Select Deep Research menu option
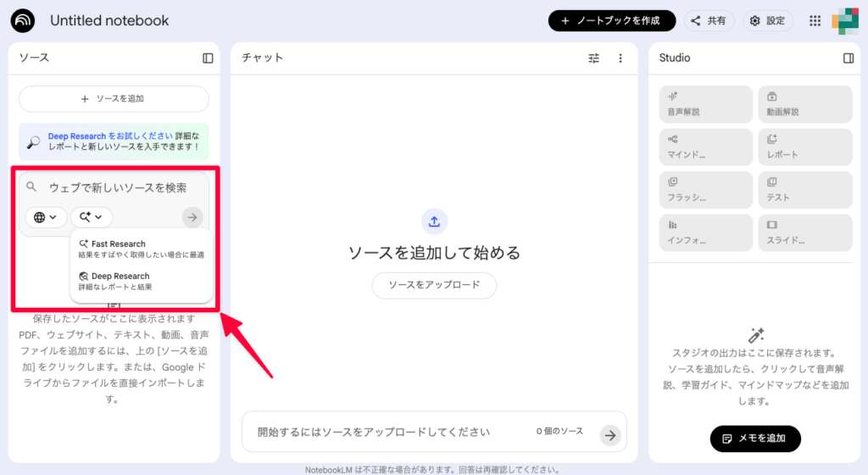 click(142, 282)
